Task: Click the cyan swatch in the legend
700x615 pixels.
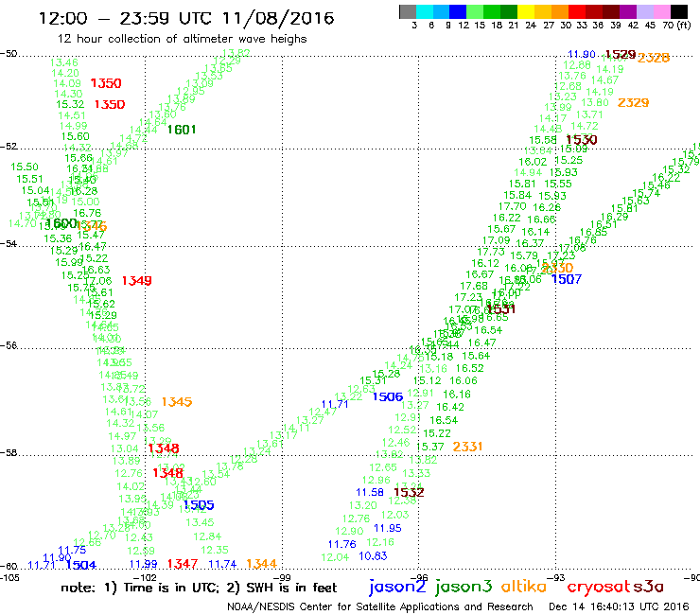Action: point(425,11)
